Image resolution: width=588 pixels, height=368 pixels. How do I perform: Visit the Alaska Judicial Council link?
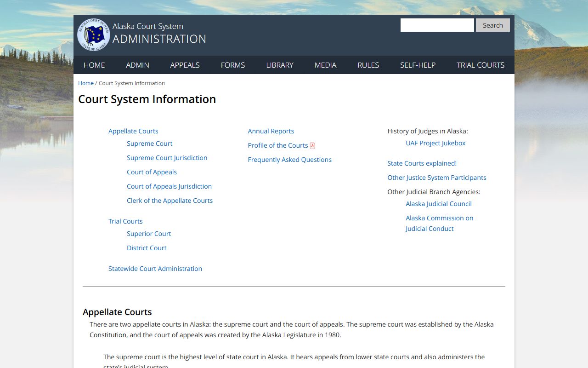click(x=439, y=204)
